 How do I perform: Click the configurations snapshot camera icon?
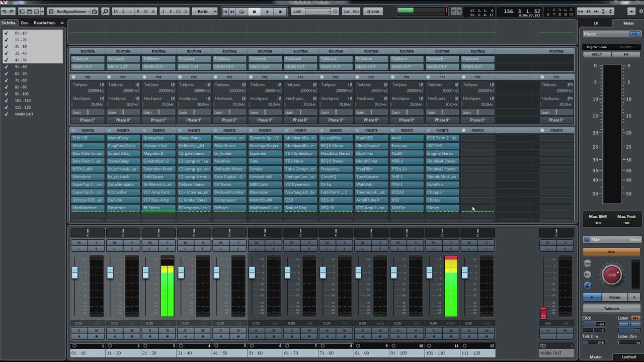(x=94, y=11)
